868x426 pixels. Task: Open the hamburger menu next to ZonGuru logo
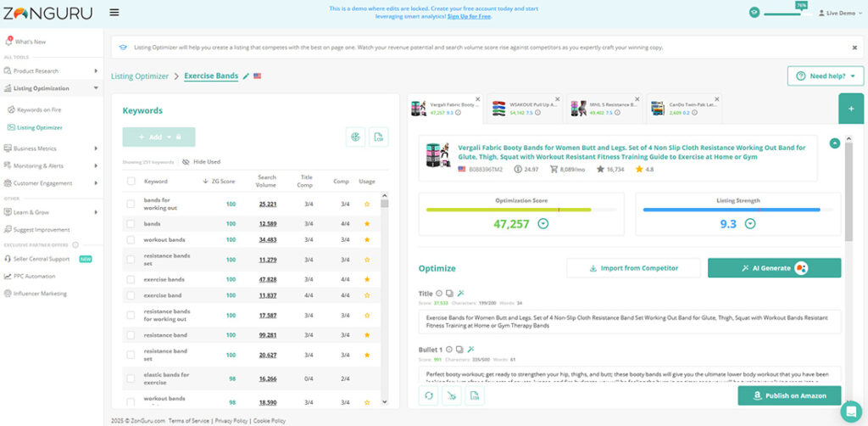114,12
